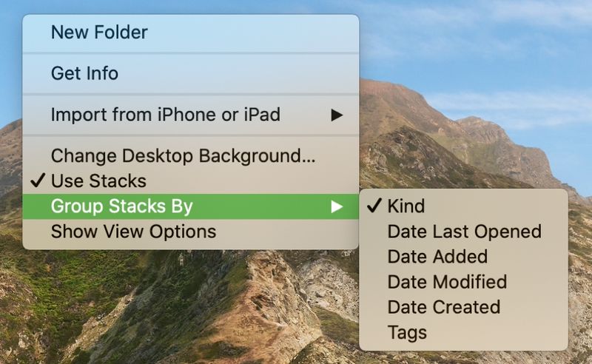Group stacks by Date Created
Viewport: 592px width, 364px height.
[x=464, y=307]
